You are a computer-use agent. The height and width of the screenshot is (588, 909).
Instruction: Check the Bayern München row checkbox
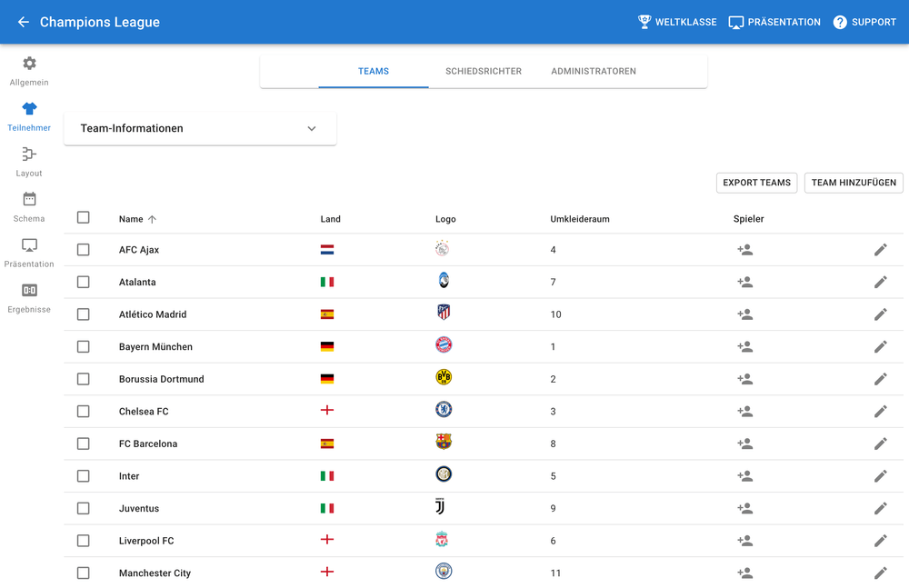[84, 347]
